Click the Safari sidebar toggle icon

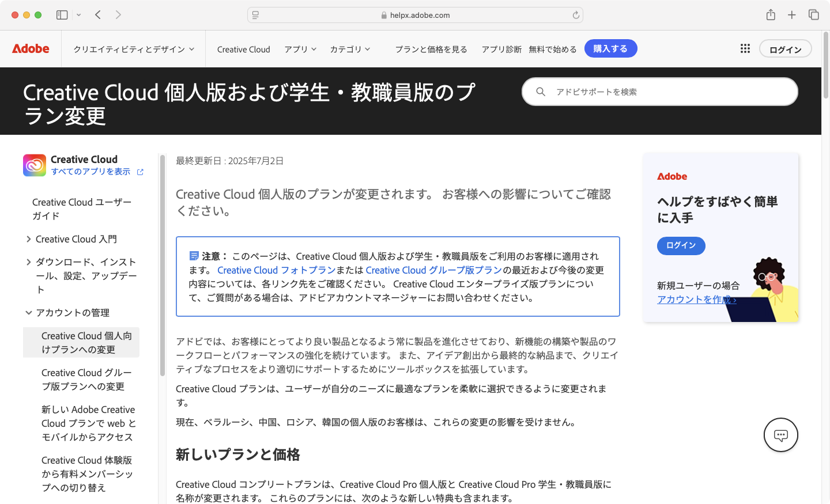[x=62, y=15]
